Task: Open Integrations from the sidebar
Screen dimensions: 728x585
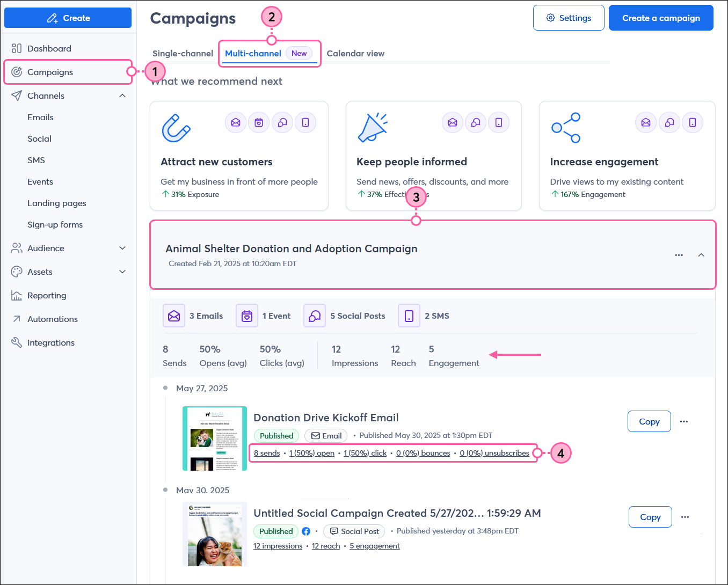Action: tap(51, 342)
